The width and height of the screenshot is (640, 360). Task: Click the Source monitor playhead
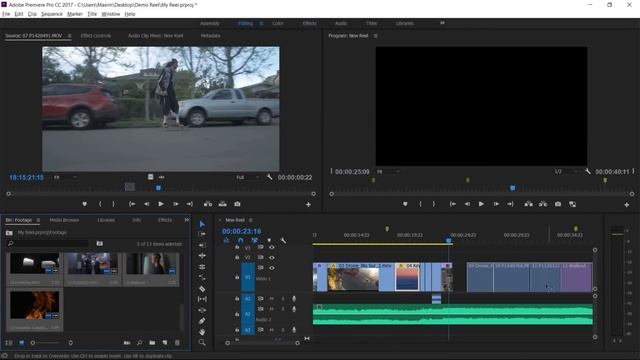coord(158,188)
